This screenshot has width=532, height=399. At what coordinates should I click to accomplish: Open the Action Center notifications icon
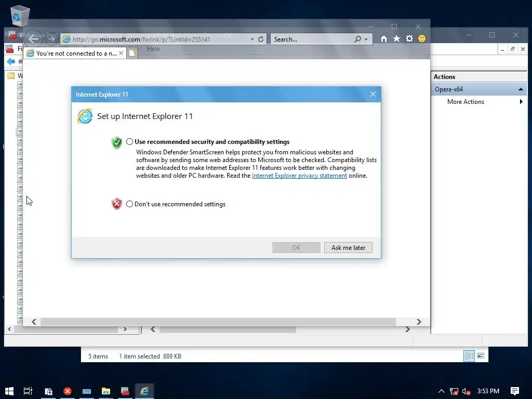coord(515,391)
